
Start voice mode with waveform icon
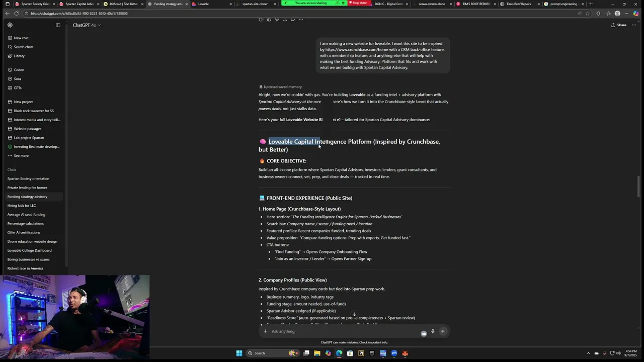[443, 331]
